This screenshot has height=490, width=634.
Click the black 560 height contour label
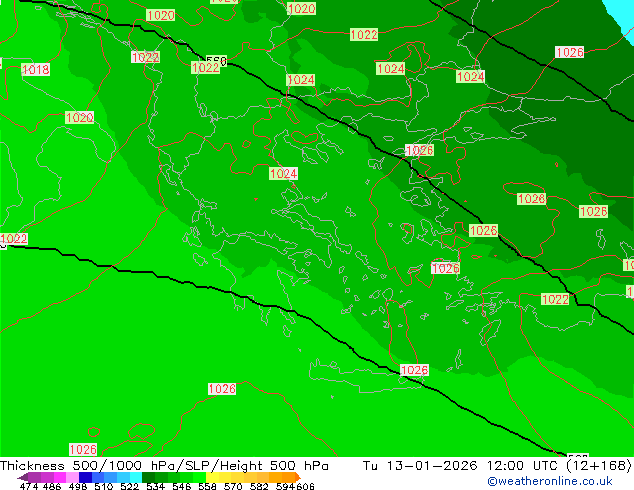coord(216,60)
